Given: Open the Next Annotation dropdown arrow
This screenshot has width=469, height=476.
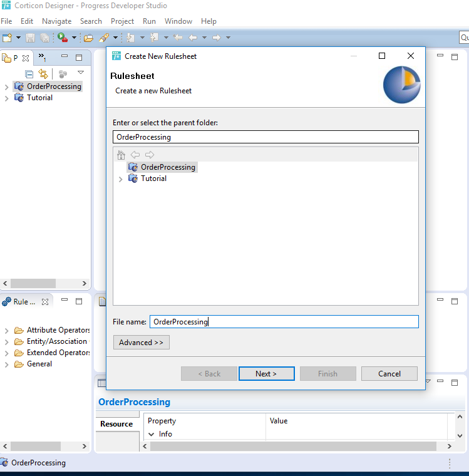Looking at the screenshot, I should pos(142,38).
